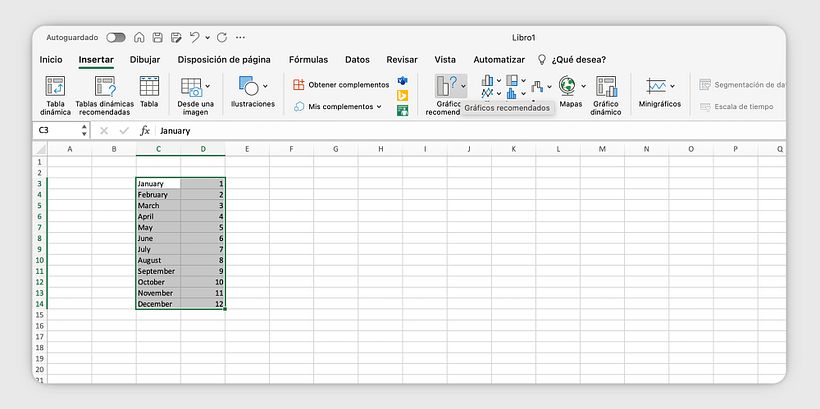Go to the Fórmulas tab
Screen dimensions: 820x409
[309, 60]
